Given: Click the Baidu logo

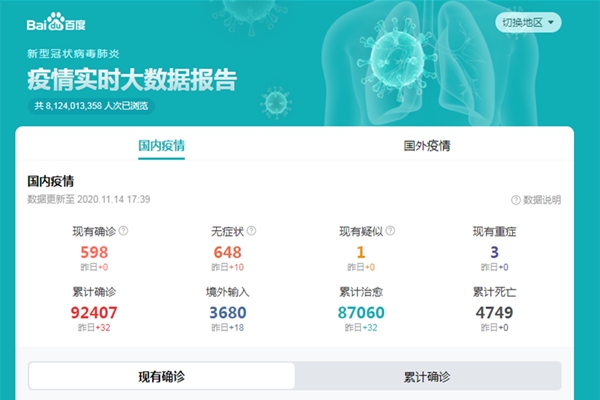Looking at the screenshot, I should click(x=56, y=22).
